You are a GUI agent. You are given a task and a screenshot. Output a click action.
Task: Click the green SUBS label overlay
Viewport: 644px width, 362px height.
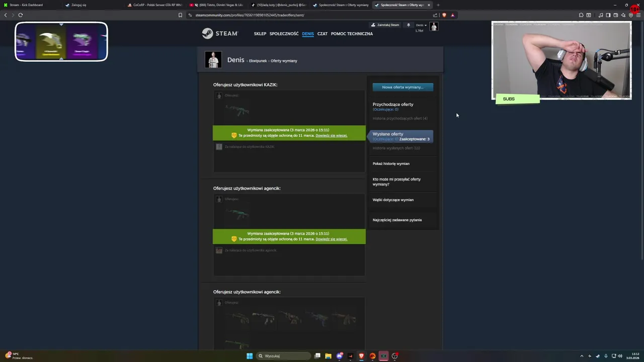[517, 99]
